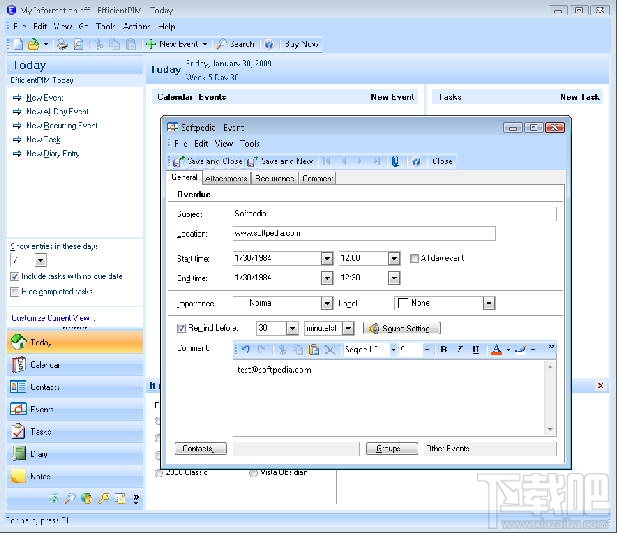Open the Tools menu in the event window
617x534 pixels.
(x=250, y=144)
